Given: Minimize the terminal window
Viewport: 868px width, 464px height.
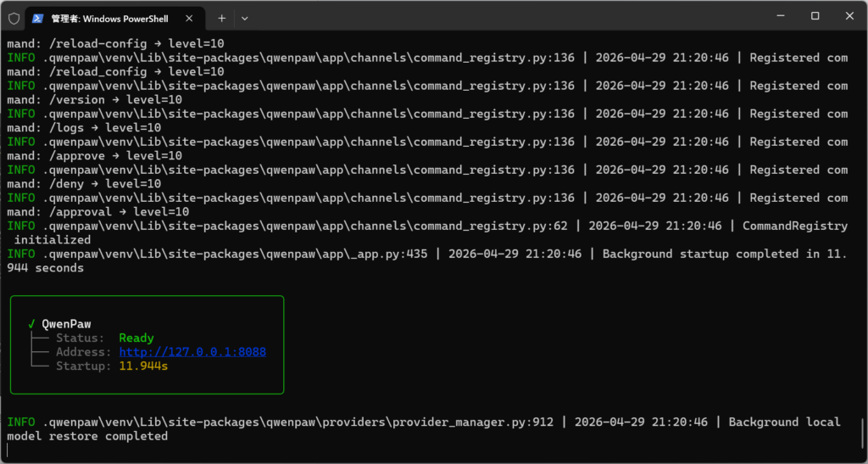Looking at the screenshot, I should click(781, 17).
